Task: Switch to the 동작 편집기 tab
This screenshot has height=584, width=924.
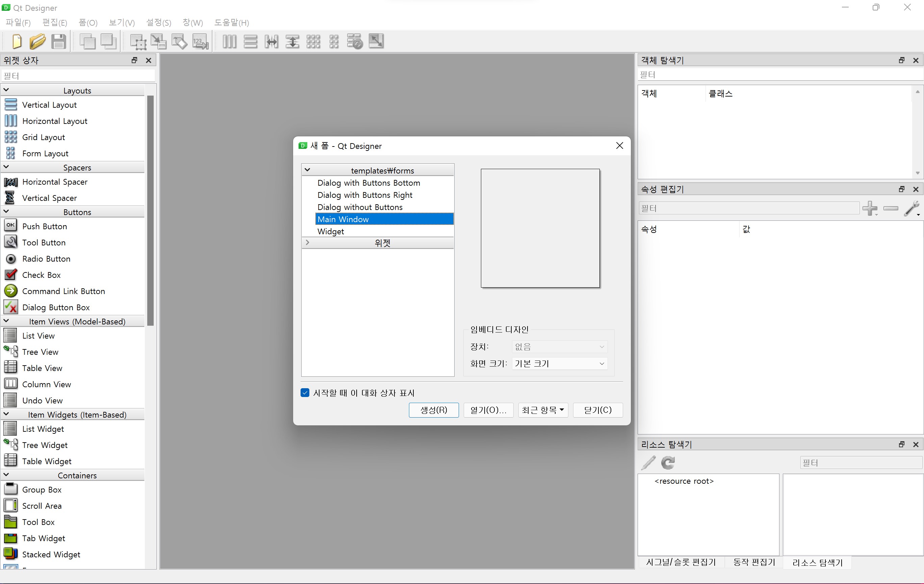Action: (754, 562)
